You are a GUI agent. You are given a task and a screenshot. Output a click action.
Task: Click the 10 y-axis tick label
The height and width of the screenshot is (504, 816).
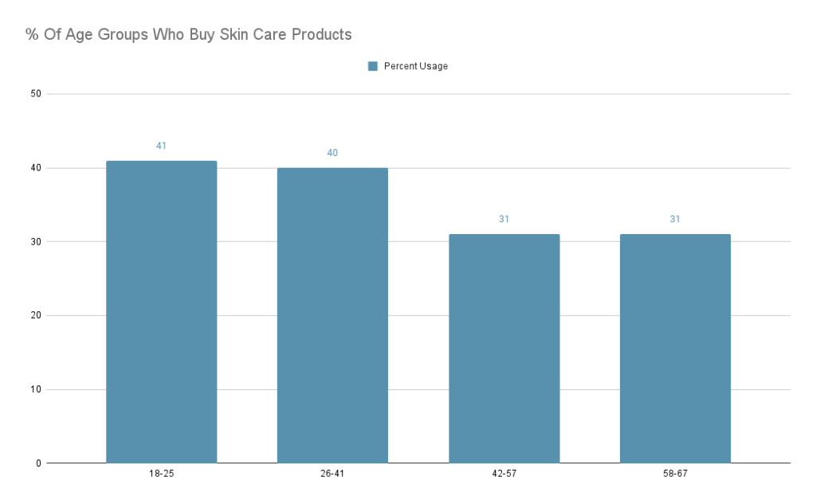pyautogui.click(x=36, y=389)
